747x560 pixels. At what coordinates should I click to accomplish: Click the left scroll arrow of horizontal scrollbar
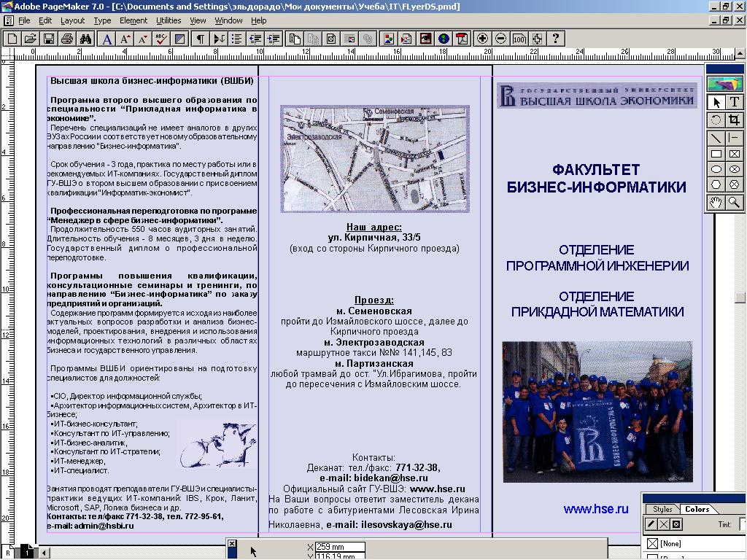pos(43,553)
